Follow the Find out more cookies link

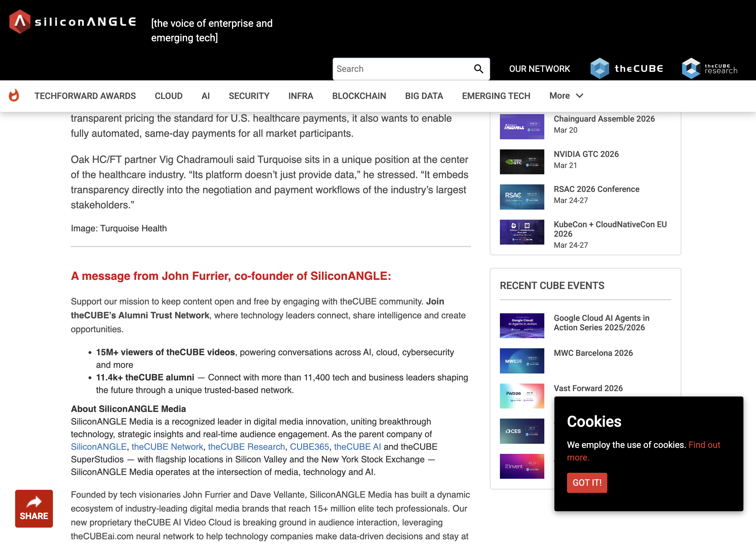click(704, 445)
